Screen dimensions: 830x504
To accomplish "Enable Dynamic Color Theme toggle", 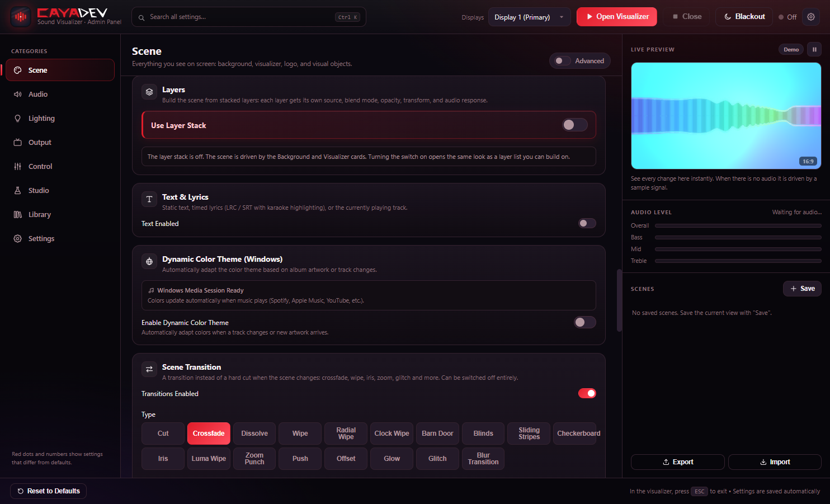I will coord(585,322).
